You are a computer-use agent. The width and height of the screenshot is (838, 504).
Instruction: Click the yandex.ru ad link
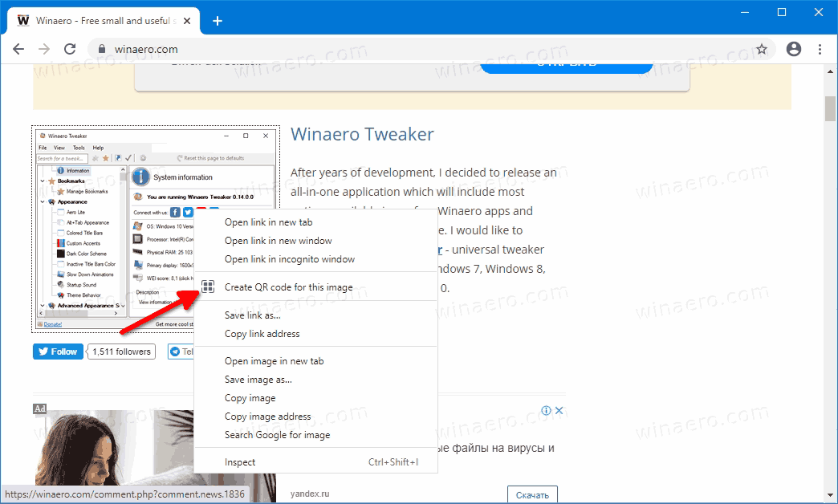[310, 494]
